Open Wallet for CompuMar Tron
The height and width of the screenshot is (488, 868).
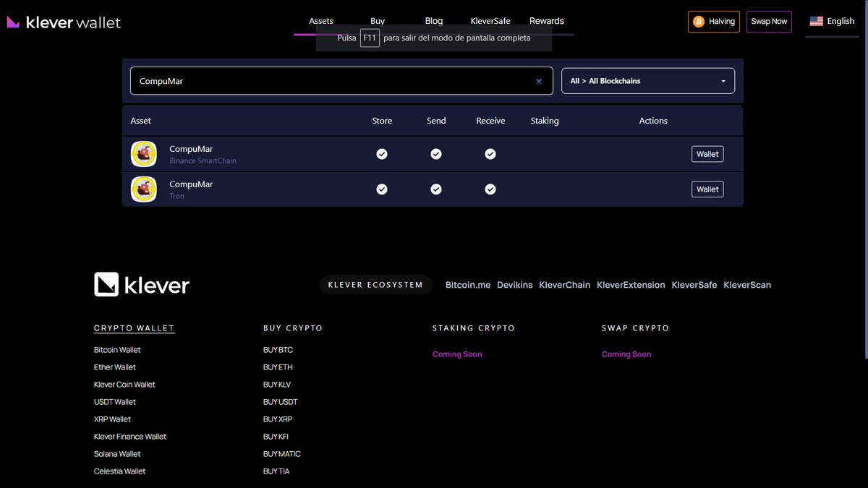pyautogui.click(x=707, y=189)
